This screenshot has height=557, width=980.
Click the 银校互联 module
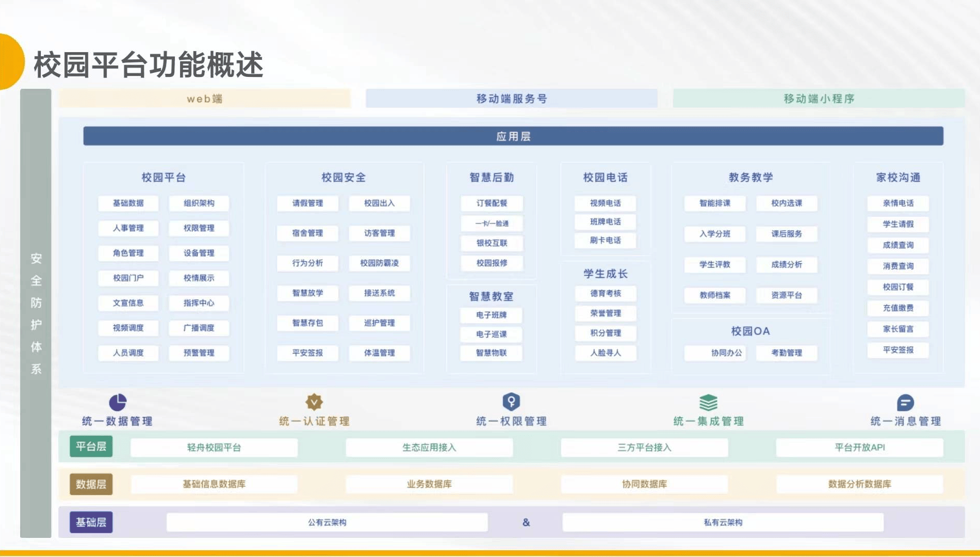click(492, 243)
